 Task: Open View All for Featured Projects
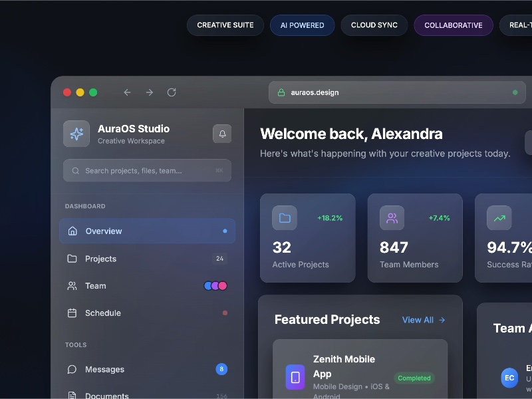click(423, 320)
